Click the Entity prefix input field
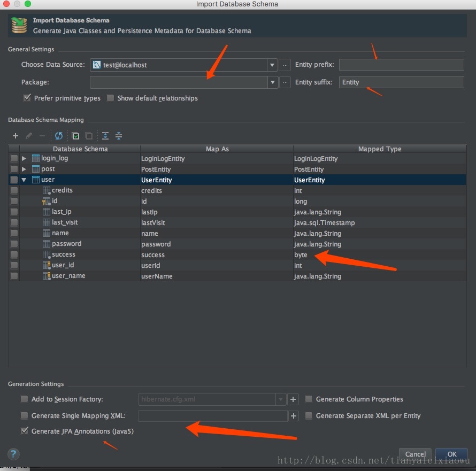The image size is (476, 471). pyautogui.click(x=401, y=65)
